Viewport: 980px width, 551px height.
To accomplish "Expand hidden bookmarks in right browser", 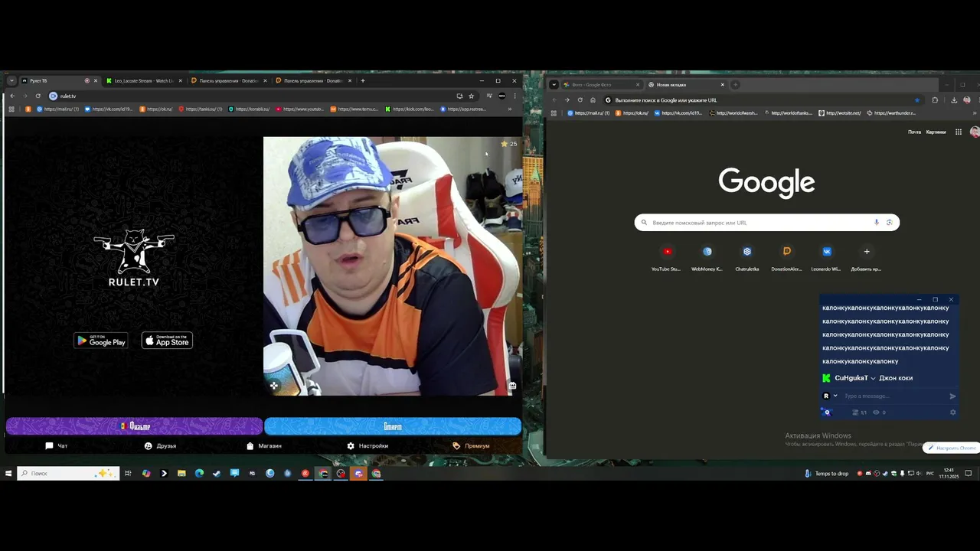I will coord(974,113).
